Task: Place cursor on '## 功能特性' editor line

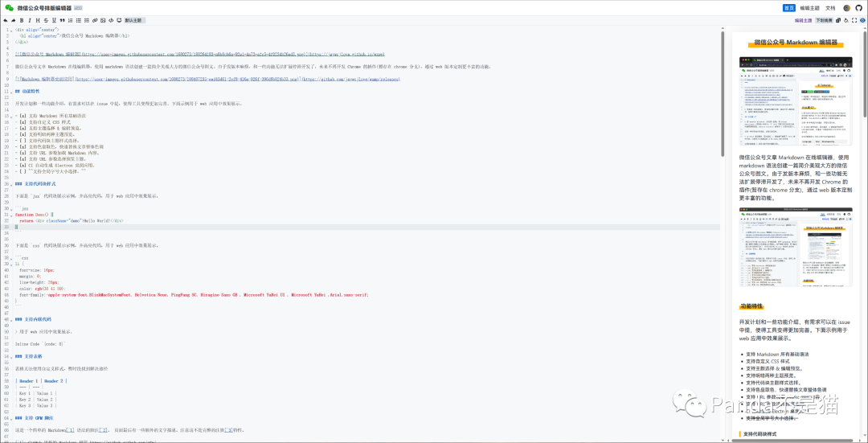Action: [x=27, y=91]
